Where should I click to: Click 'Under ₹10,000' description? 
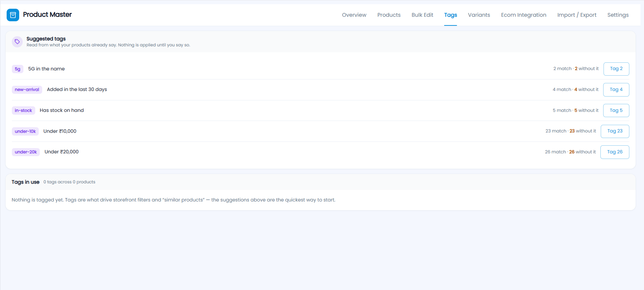click(60, 131)
